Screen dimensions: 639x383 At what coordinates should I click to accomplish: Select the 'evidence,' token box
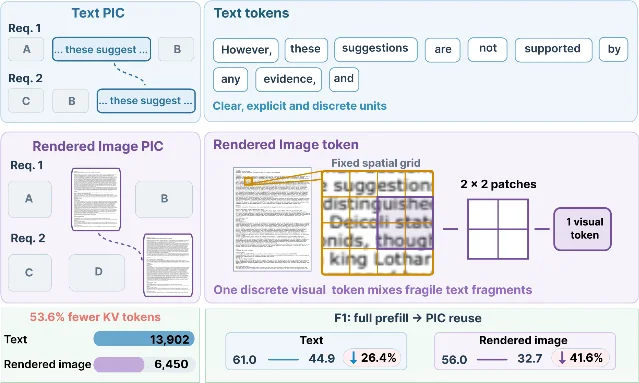click(x=289, y=79)
